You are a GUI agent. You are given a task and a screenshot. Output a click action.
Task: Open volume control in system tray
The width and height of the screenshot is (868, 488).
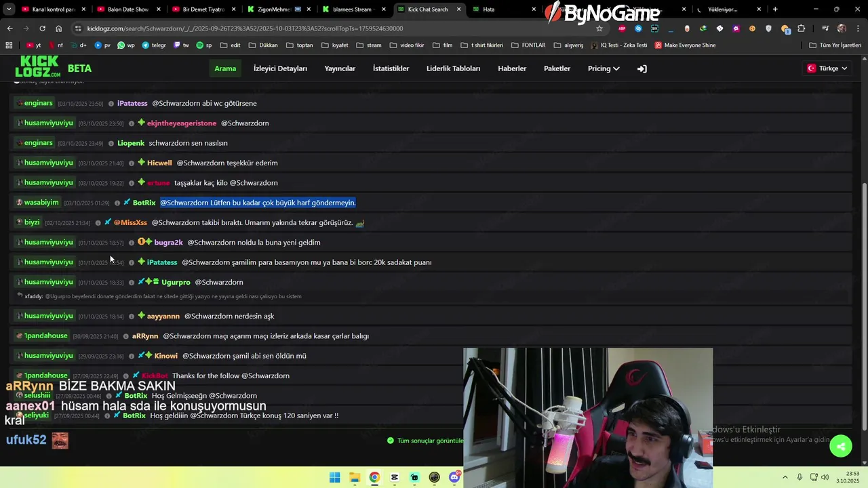825,477
